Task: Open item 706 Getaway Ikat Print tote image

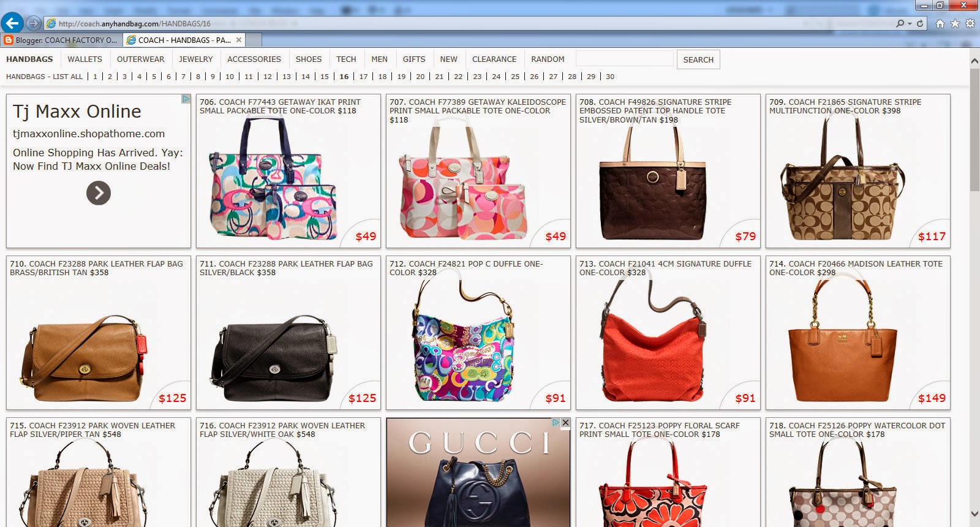Action: tap(273, 179)
